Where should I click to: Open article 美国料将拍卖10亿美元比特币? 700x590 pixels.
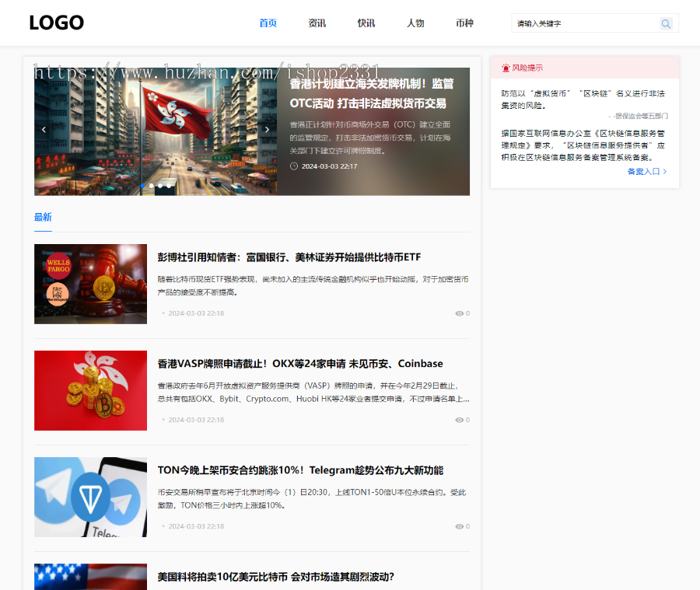pyautogui.click(x=276, y=577)
